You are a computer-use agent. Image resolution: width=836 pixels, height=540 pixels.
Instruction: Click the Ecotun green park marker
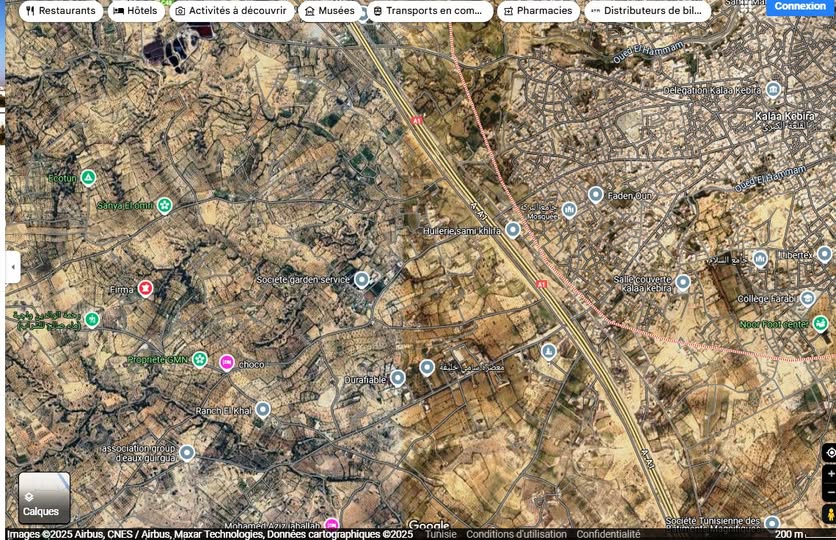pos(88,178)
